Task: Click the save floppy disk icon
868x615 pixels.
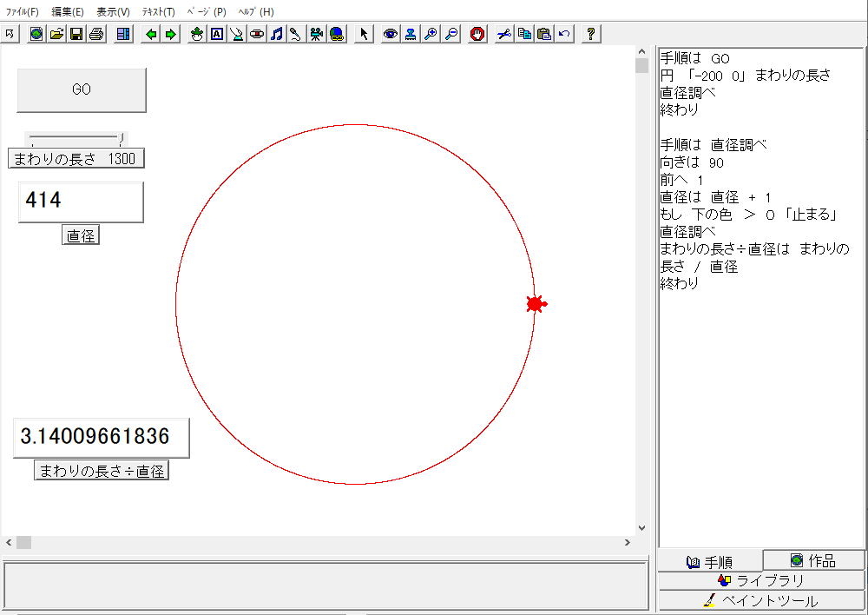Action: [x=76, y=34]
